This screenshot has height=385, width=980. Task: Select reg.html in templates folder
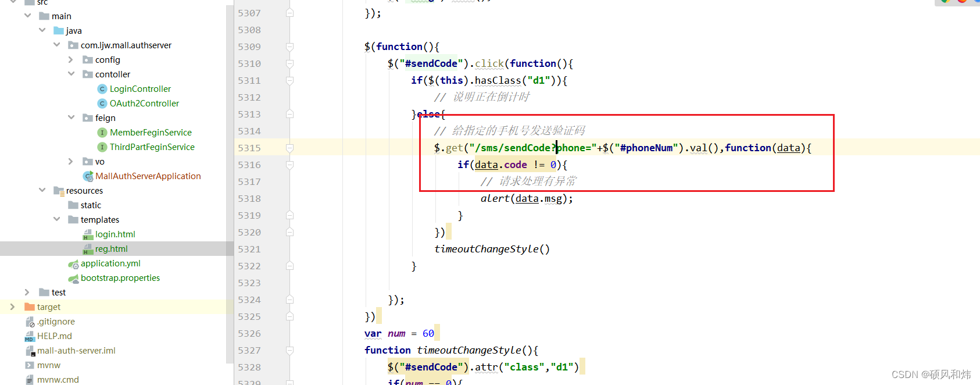(112, 248)
